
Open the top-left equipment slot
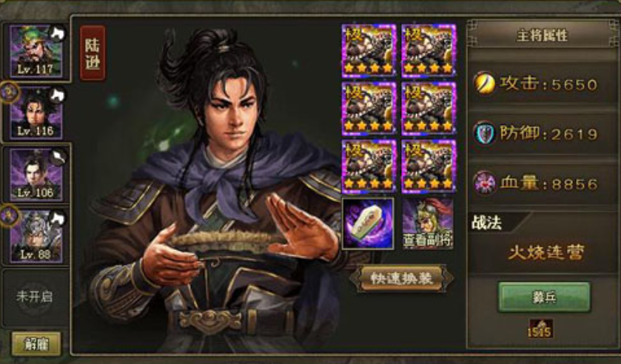pos(369,50)
